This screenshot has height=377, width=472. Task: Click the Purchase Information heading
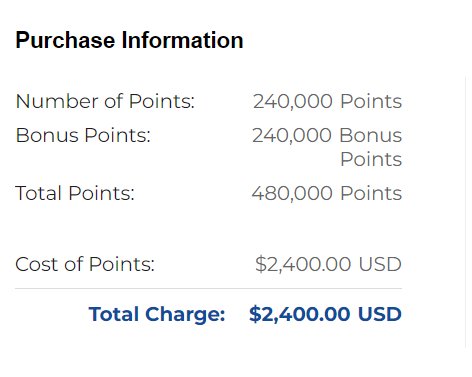coord(129,40)
